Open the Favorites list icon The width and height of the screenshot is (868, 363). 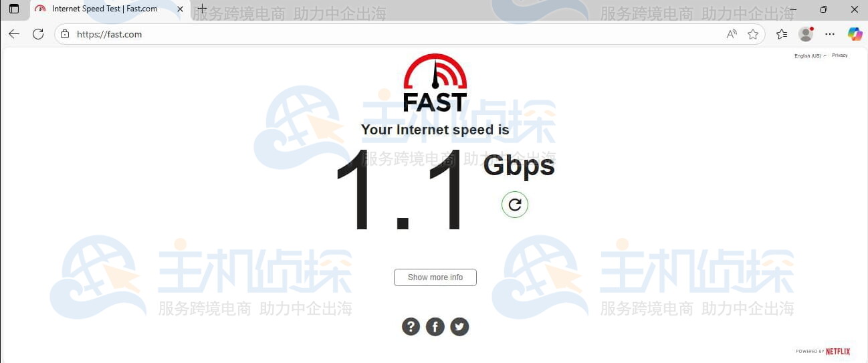[x=782, y=34]
